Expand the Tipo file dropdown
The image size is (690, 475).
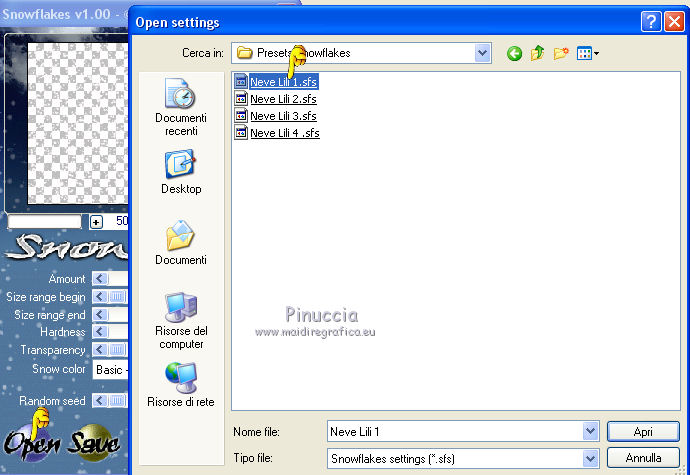pos(590,459)
